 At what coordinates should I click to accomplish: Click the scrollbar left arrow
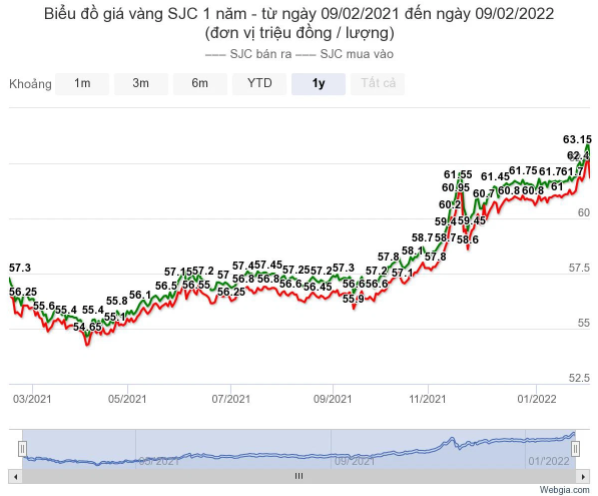click(16, 477)
